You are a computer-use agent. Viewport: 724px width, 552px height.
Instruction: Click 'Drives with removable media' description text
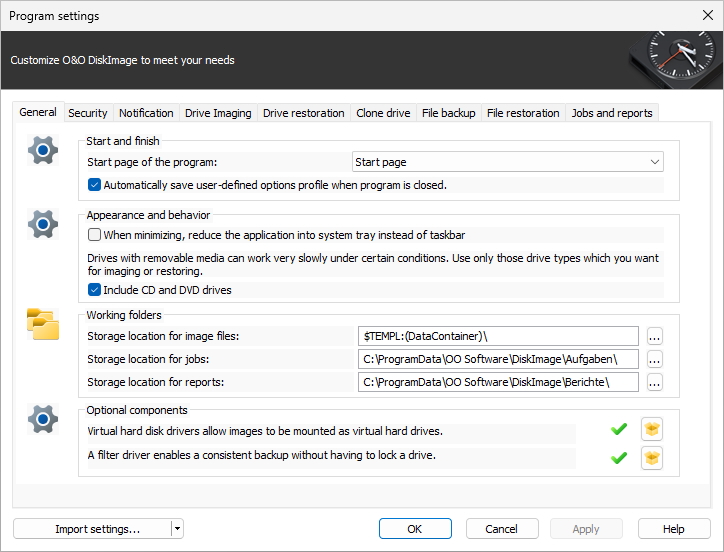point(373,264)
